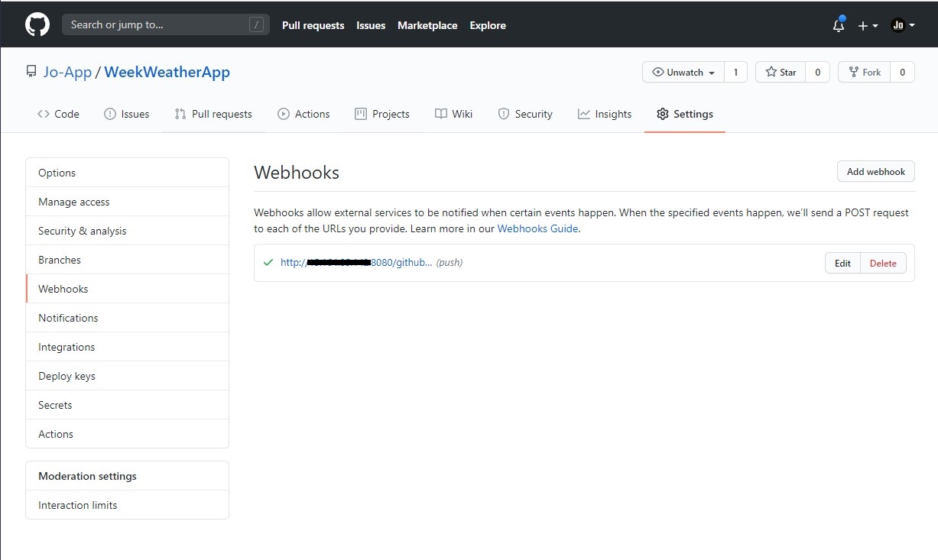The width and height of the screenshot is (938, 560).
Task: Open the plus create-new dropdown
Action: (x=868, y=25)
